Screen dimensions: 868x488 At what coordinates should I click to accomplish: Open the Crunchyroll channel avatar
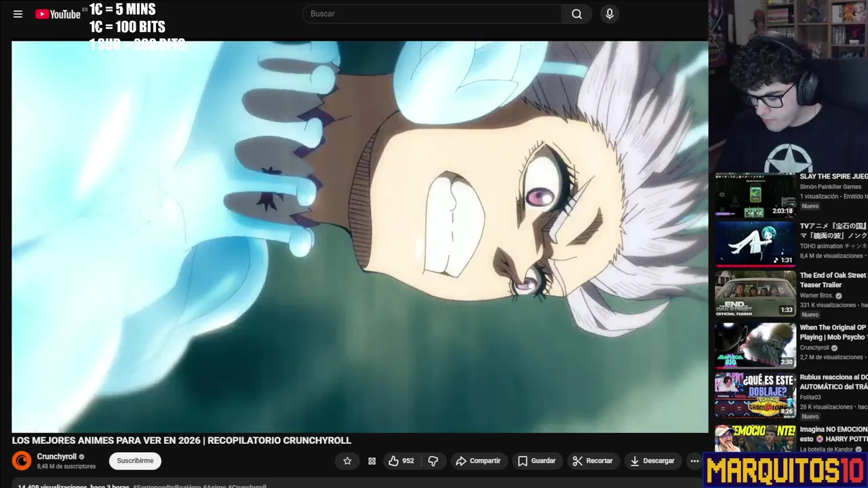[x=22, y=461]
